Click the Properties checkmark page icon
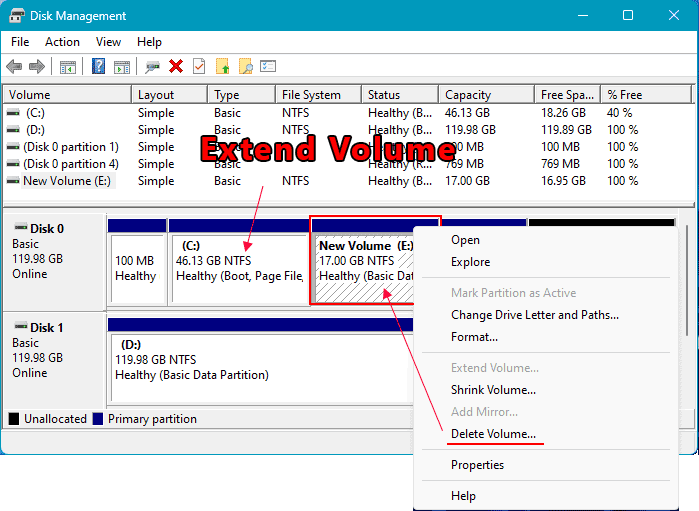Image resolution: width=699 pixels, height=511 pixels. point(199,67)
